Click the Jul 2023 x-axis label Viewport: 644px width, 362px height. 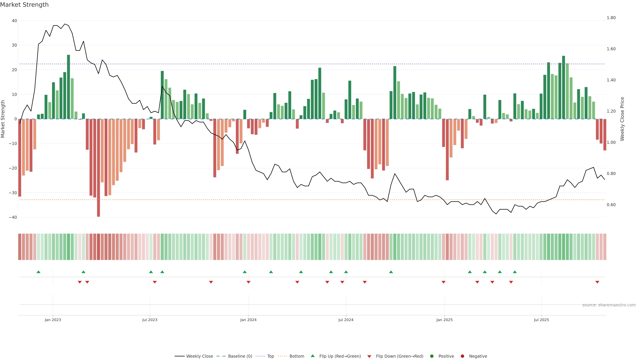(x=150, y=320)
